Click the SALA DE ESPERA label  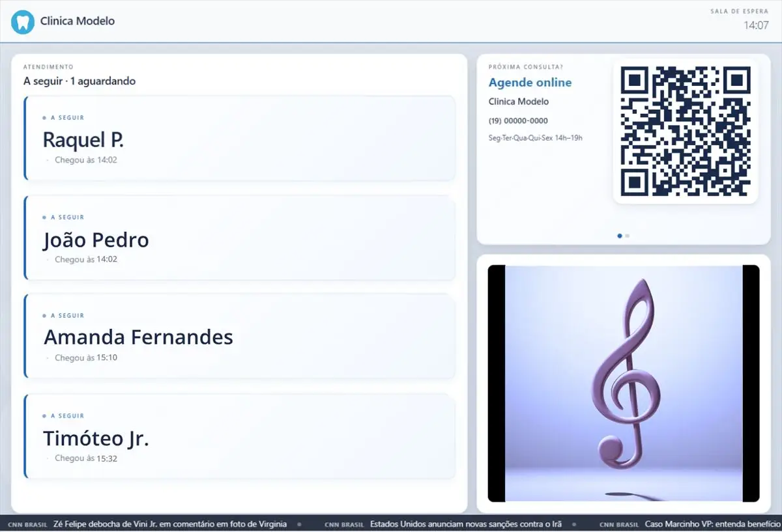coord(739,11)
